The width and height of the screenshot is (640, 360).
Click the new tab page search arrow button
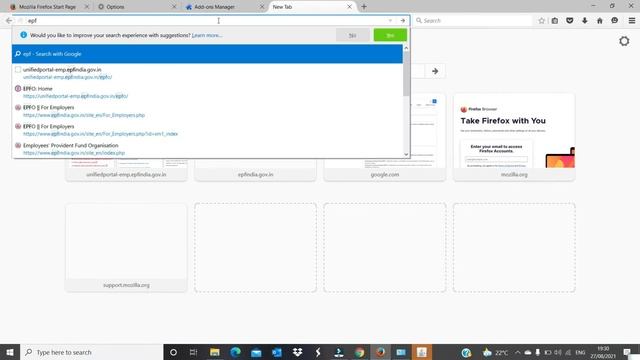click(435, 71)
